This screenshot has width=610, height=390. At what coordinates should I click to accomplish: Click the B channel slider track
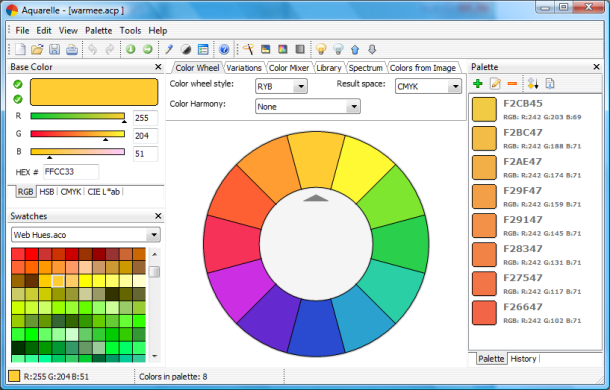(x=77, y=152)
